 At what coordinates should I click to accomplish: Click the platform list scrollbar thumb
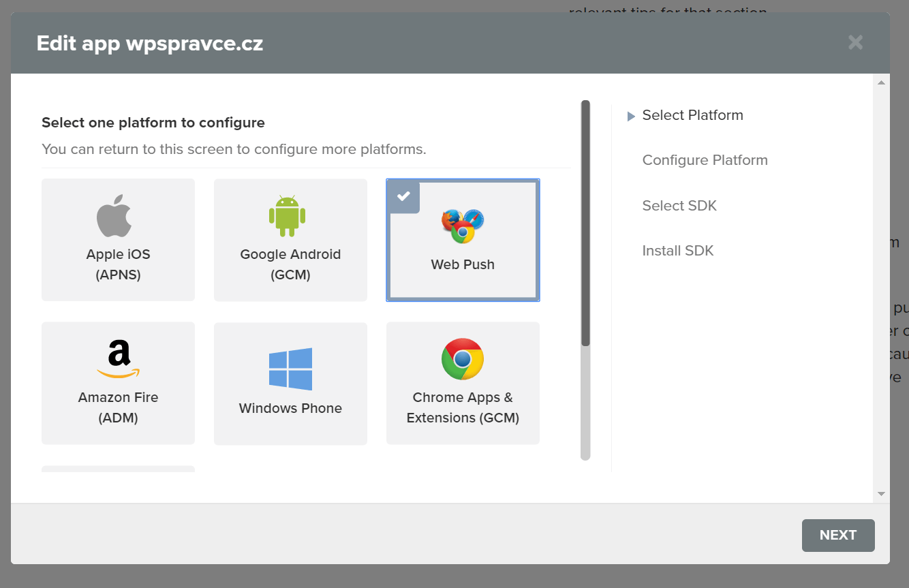(585, 223)
